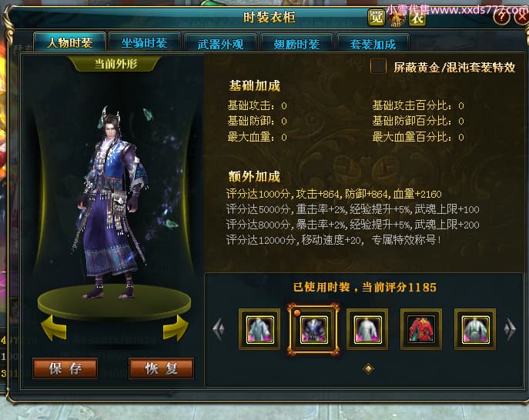The height and width of the screenshot is (420, 529).
Task: Click the 保存 button
Action: (x=65, y=368)
